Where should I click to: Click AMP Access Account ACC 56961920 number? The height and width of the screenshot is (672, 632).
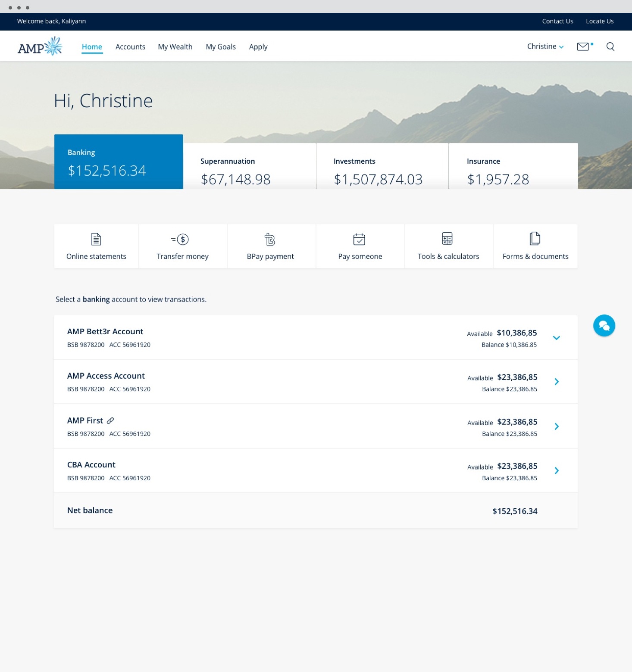(130, 389)
